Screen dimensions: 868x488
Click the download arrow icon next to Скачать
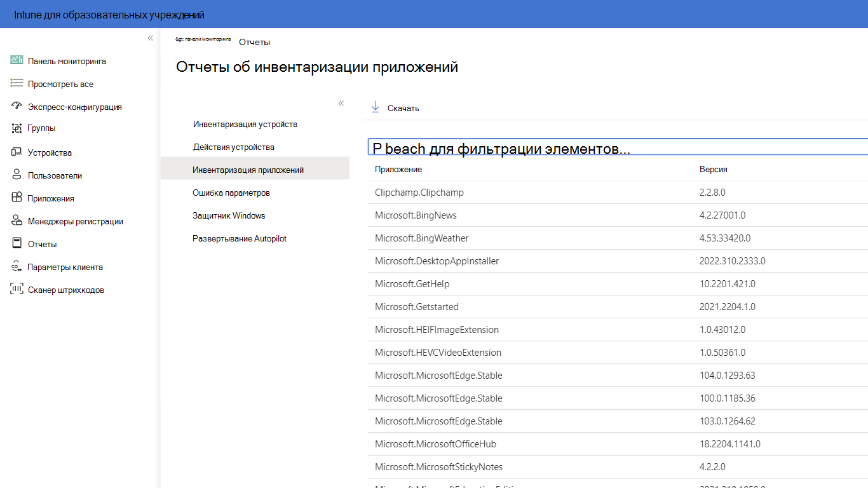point(375,107)
